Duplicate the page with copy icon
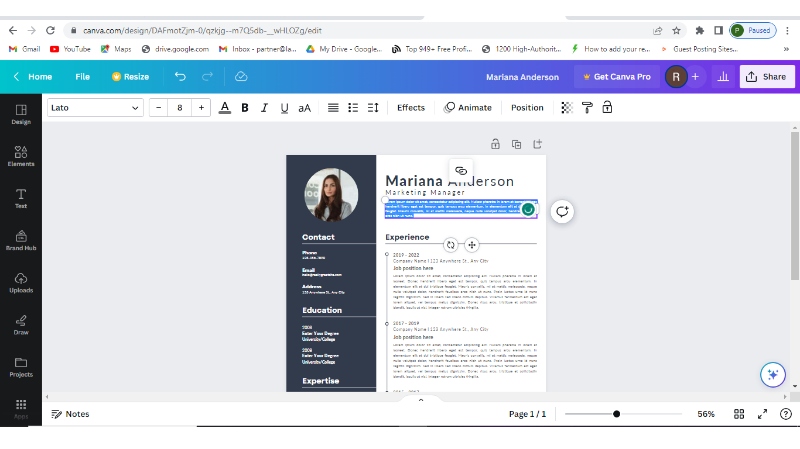 (516, 144)
